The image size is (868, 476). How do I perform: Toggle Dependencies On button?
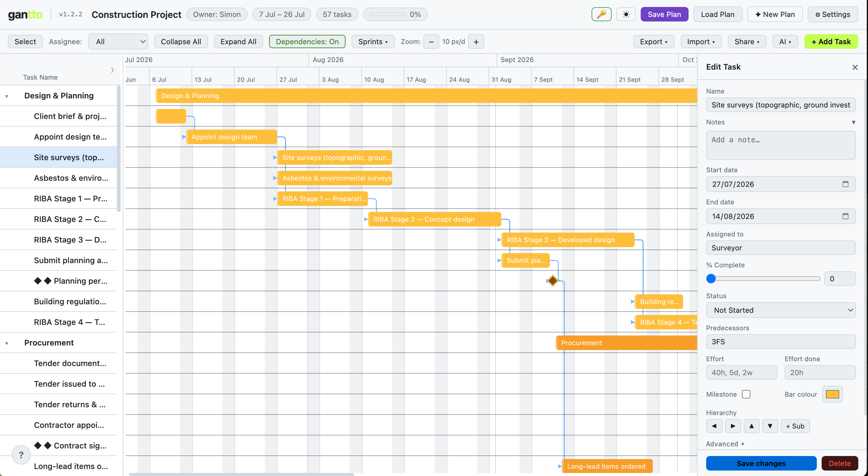tap(307, 42)
